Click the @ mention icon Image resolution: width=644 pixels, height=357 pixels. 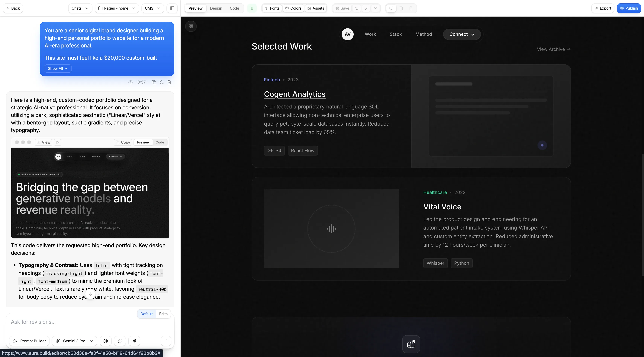105,341
